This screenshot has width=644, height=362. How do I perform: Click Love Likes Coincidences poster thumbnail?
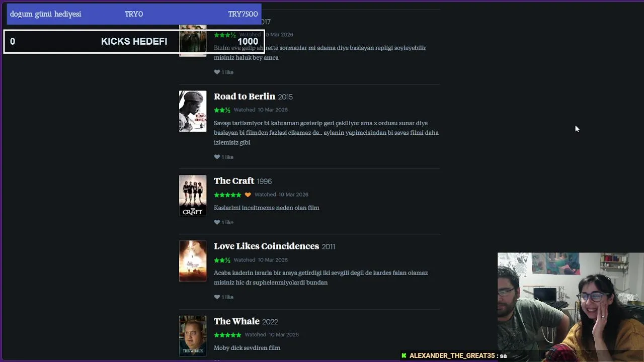193,261
